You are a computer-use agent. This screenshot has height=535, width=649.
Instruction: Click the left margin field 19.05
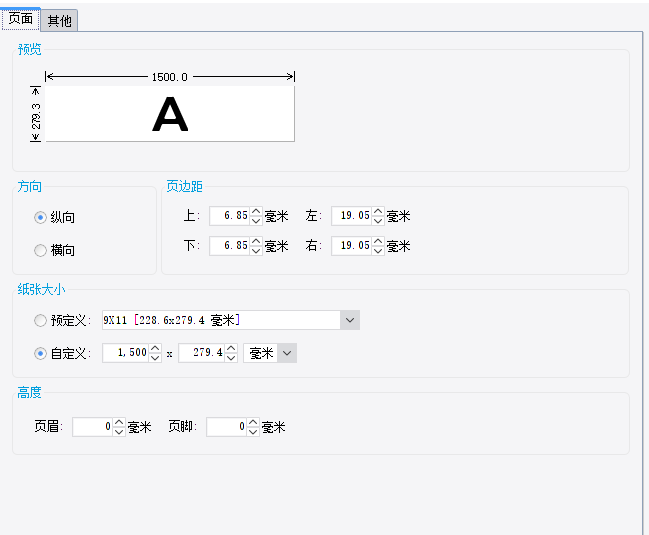[352, 216]
